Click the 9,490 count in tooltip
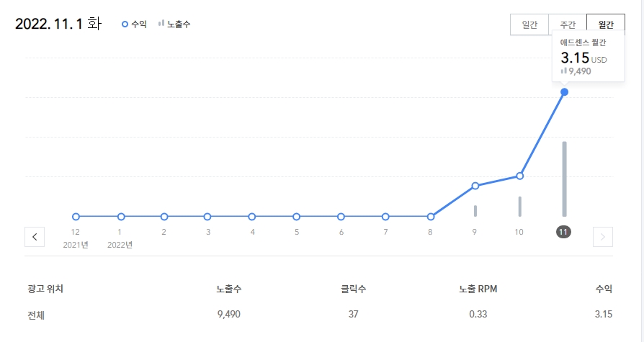Viewport: 644px width, 342px height. tap(579, 71)
